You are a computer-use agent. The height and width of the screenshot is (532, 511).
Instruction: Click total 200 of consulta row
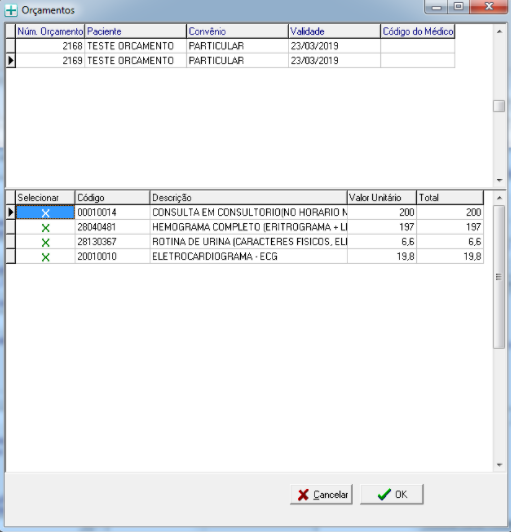coord(450,212)
